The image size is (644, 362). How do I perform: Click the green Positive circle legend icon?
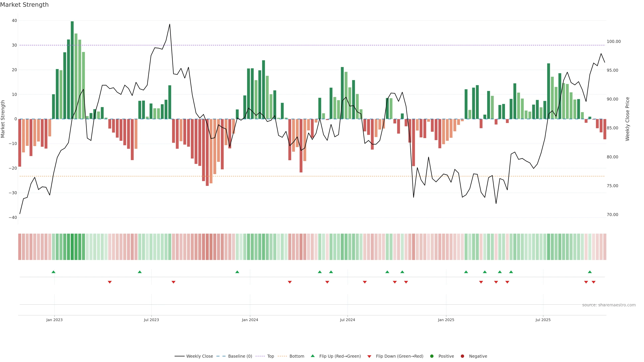[432, 356]
